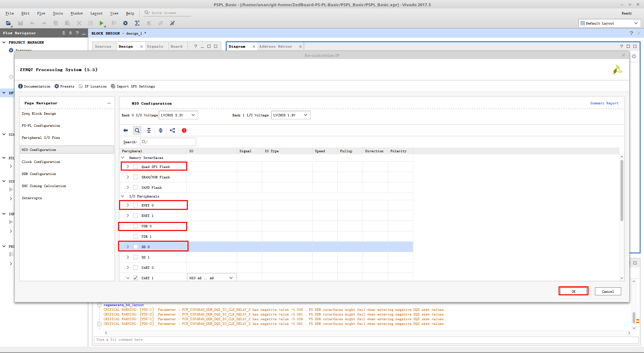This screenshot has height=353, width=644.
Task: Switch to Address Editor tab
Action: (276, 47)
